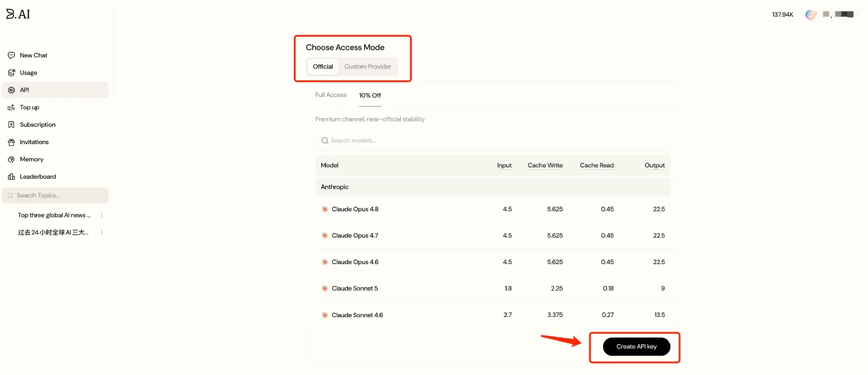Select the Claude Opus 4.7 model name
The height and width of the screenshot is (375, 868).
coord(355,235)
